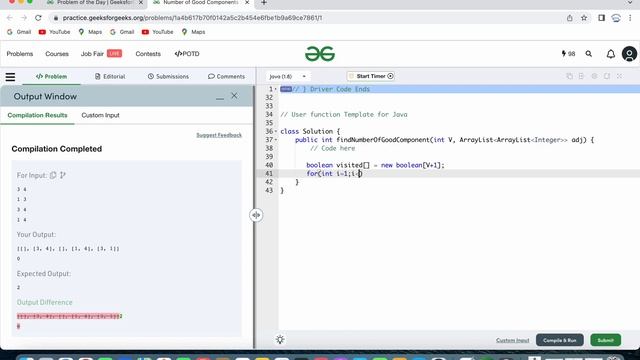Bookmark this page with star icon

[x=584, y=18]
